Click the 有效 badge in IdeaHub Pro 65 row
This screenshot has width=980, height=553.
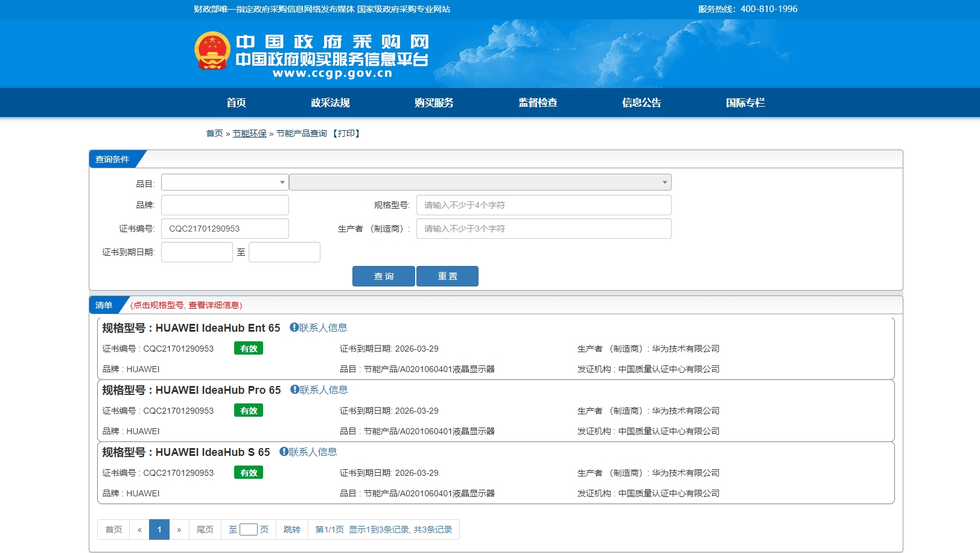point(249,411)
